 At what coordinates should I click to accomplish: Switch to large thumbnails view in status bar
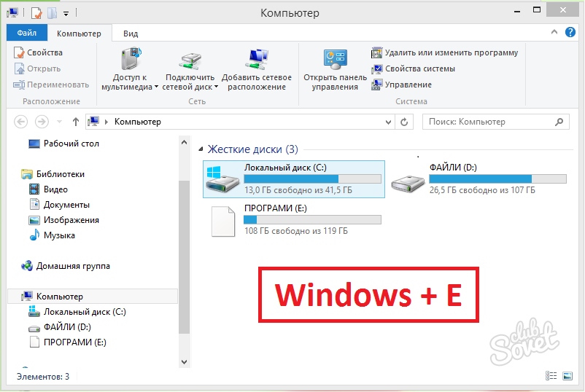567,376
